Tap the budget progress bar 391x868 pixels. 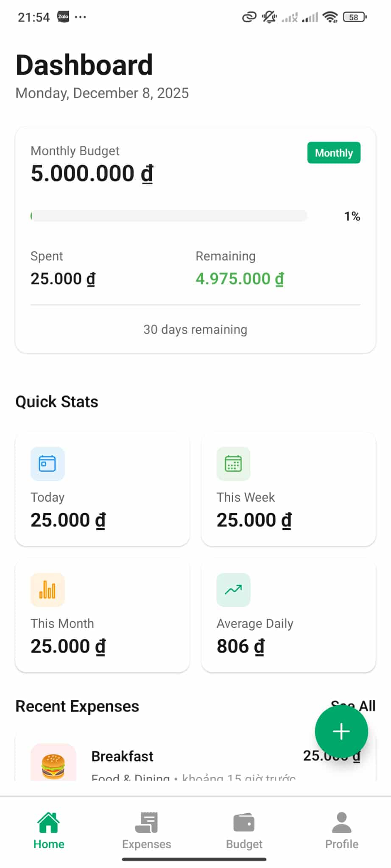(x=169, y=216)
